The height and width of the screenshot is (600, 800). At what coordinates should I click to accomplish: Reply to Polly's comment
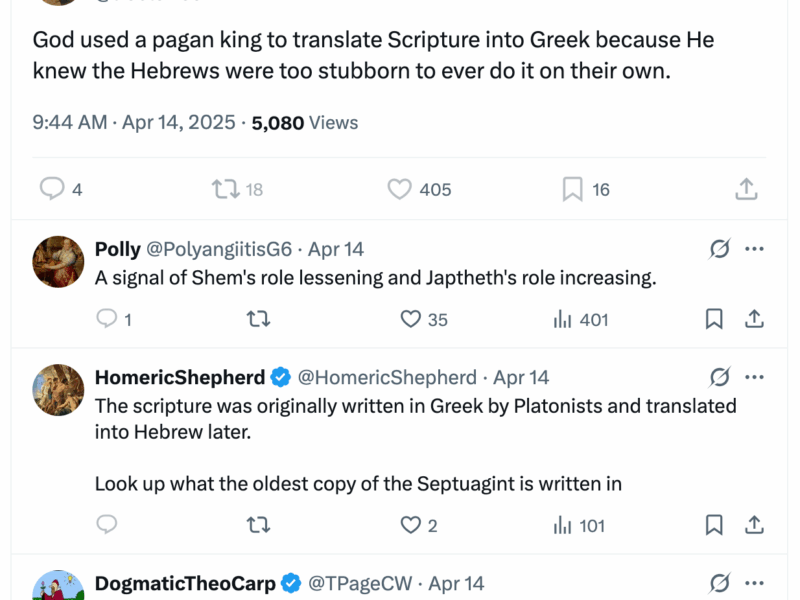point(107,319)
